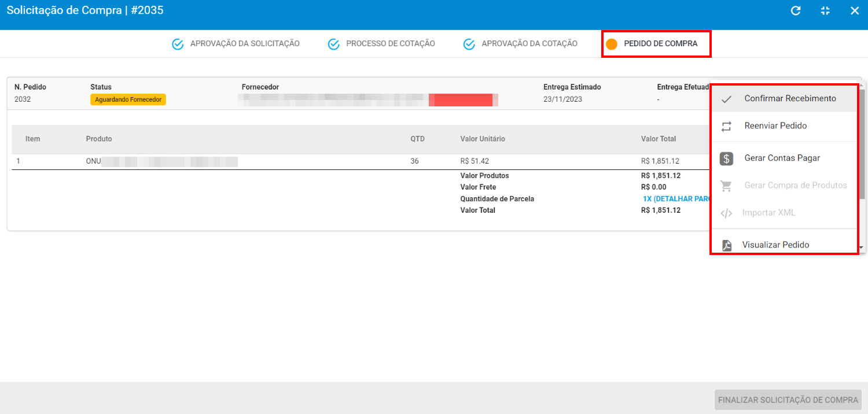Click the Entrega Estimado label

point(572,87)
